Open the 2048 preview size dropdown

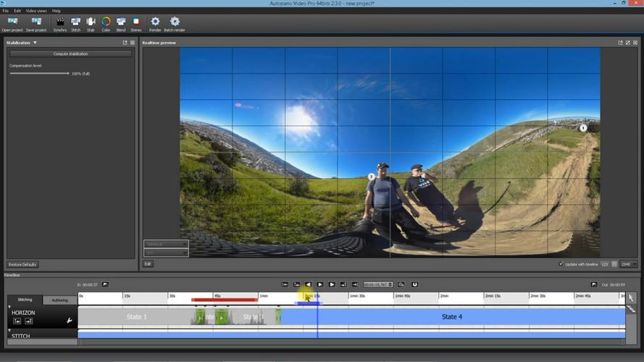point(628,264)
